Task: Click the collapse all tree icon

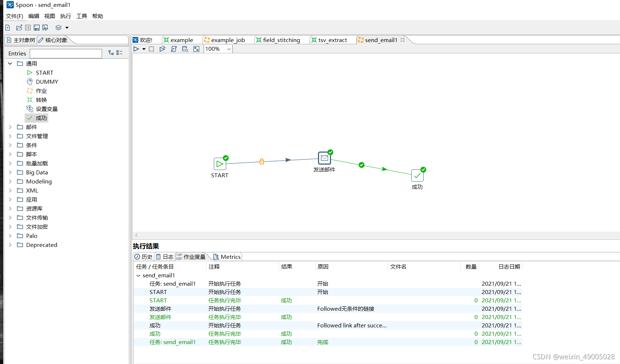Action: 119,53
